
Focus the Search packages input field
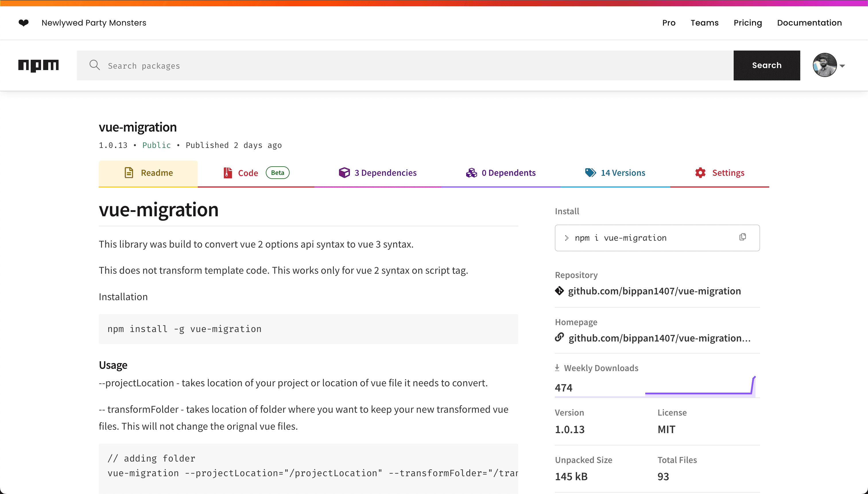(405, 65)
